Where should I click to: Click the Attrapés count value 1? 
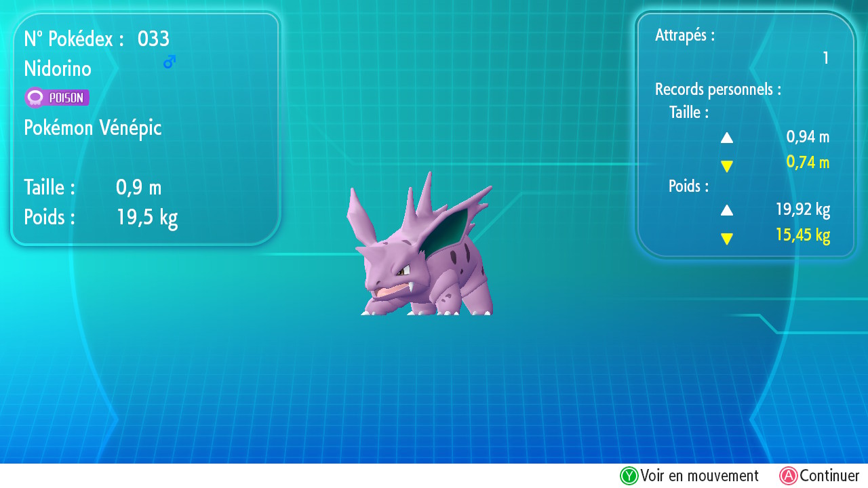[825, 59]
